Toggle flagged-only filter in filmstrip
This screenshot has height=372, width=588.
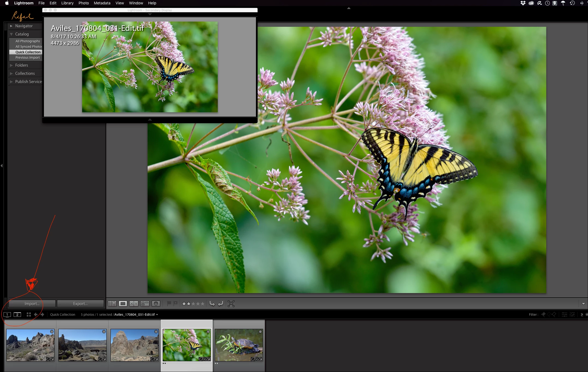tap(543, 315)
